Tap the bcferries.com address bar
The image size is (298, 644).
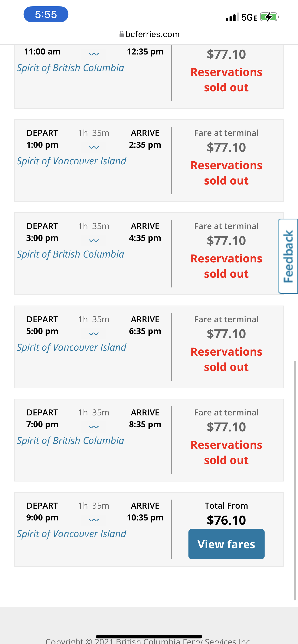coord(152,34)
